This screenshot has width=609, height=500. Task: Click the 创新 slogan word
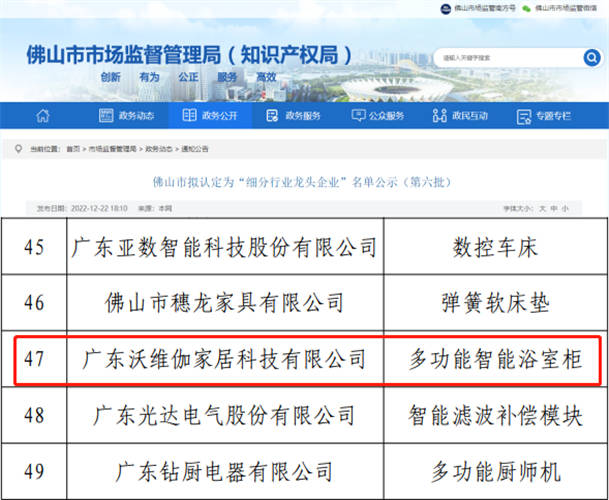[111, 77]
